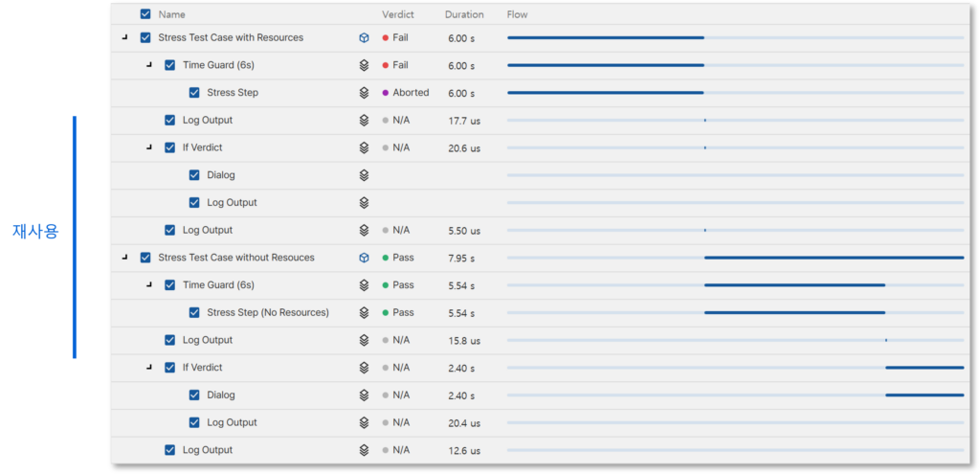Uncheck checkbox of the 2.40 s Dialog step
This screenshot has height=474, width=980.
(194, 395)
